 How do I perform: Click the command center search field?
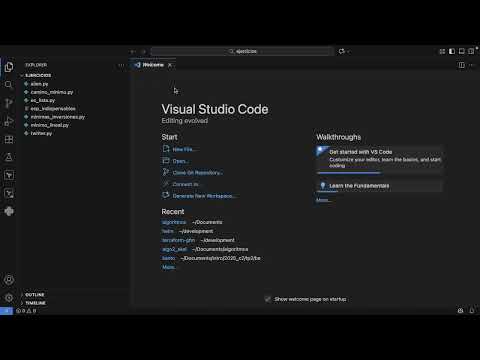pos(242,51)
